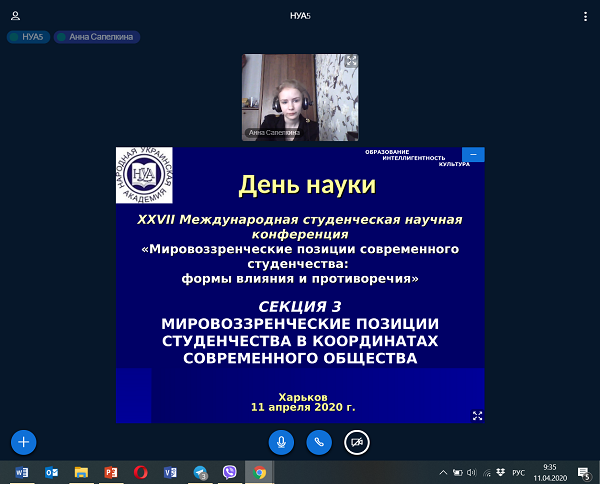Screen dimensions: 600x484
Task: Open participants list icon
Action: (15, 16)
